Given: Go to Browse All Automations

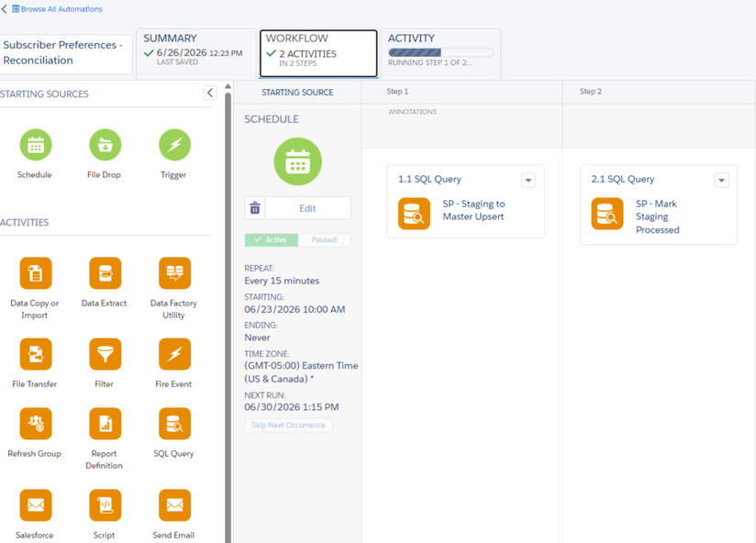Looking at the screenshot, I should pos(61,9).
